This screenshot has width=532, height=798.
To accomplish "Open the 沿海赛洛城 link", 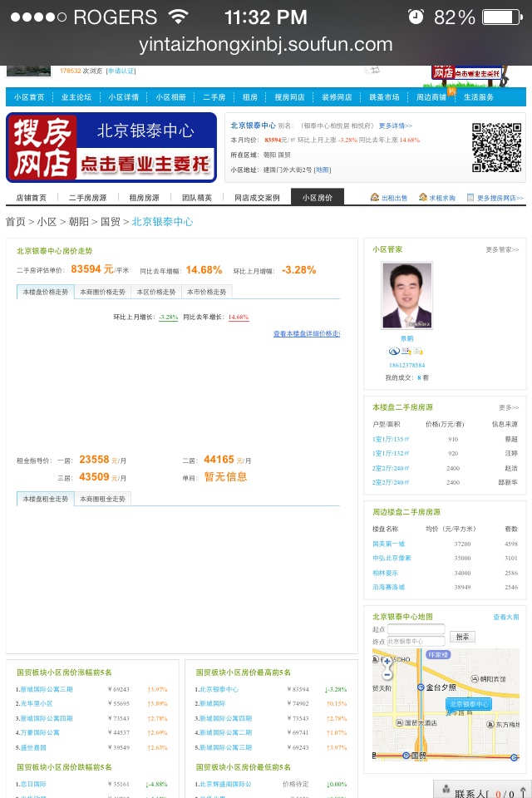I will 388,588.
